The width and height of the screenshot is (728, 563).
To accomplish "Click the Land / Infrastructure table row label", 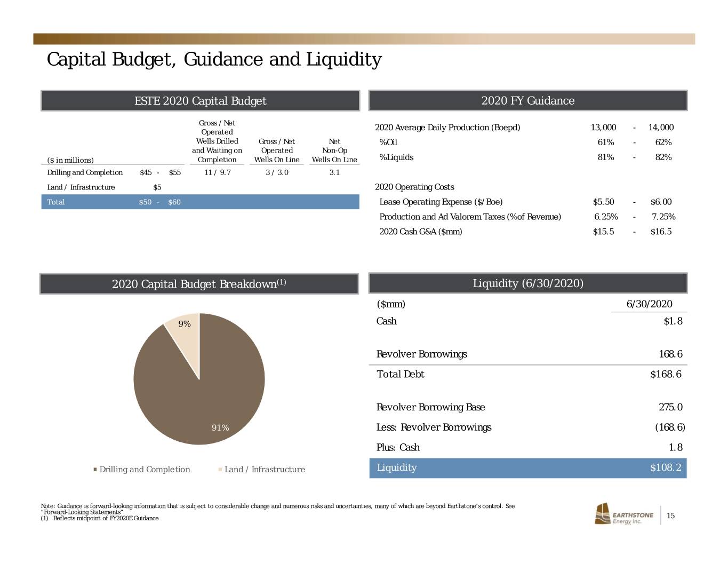I will point(81,187).
